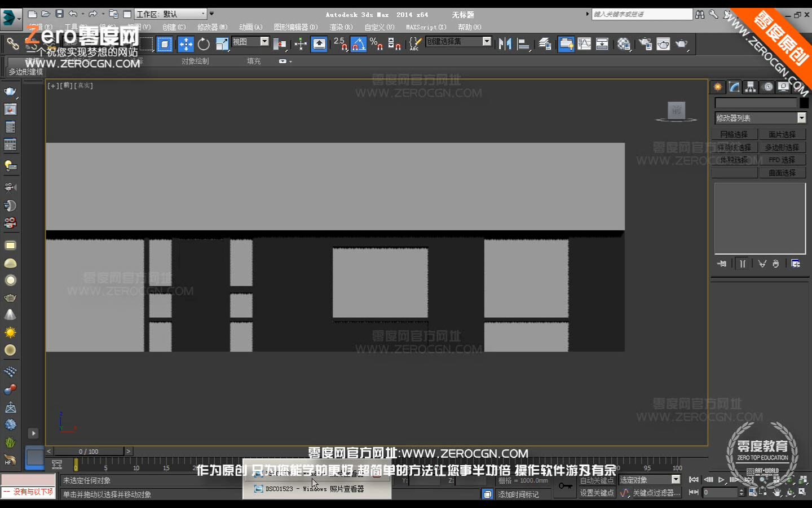This screenshot has height=508, width=812.
Task: Open the Curve Editor
Action: point(584,44)
